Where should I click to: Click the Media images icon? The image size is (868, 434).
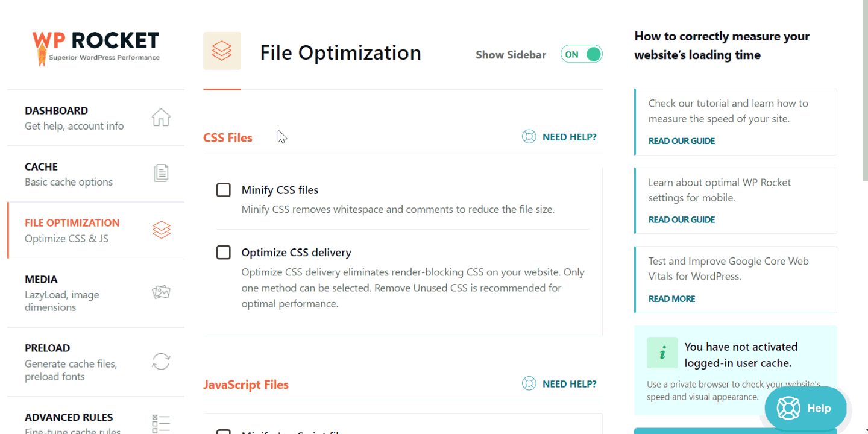click(x=161, y=293)
